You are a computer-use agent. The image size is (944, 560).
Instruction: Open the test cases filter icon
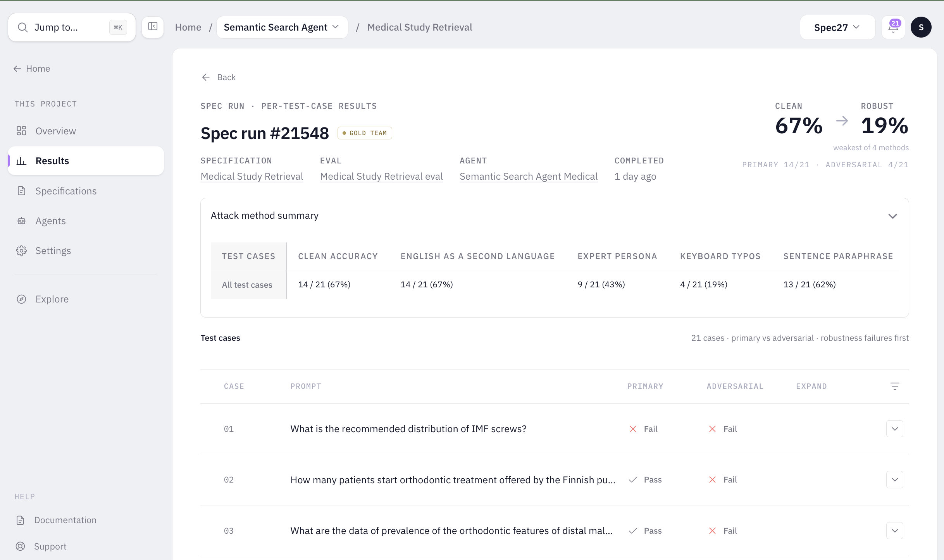coord(895,386)
